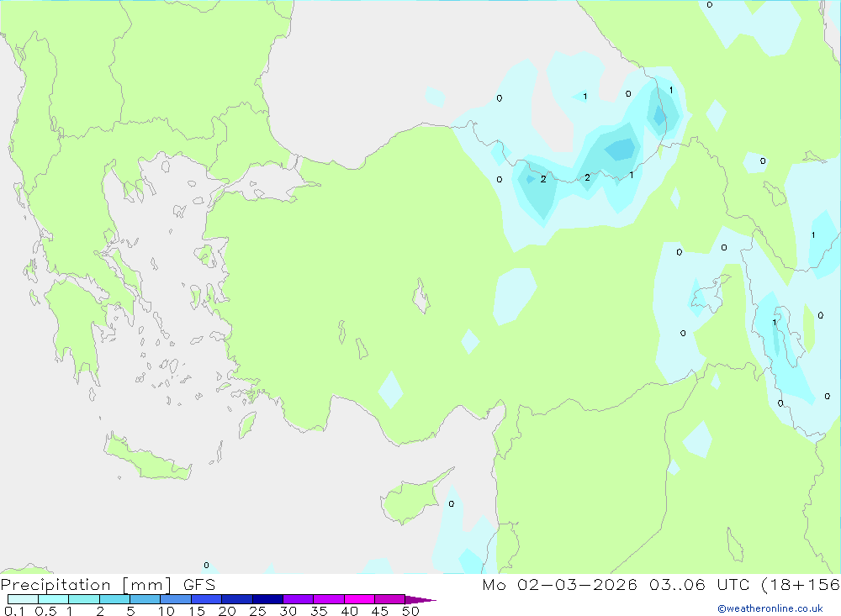Click the '03..06 UTC' time text
The height and width of the screenshot is (616, 841).
point(700,585)
